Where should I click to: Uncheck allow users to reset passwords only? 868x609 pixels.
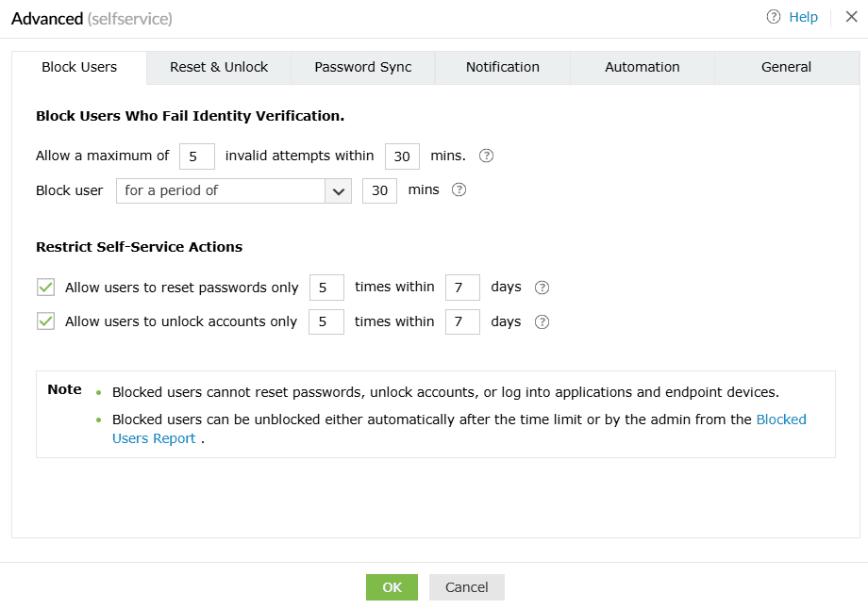(x=44, y=287)
